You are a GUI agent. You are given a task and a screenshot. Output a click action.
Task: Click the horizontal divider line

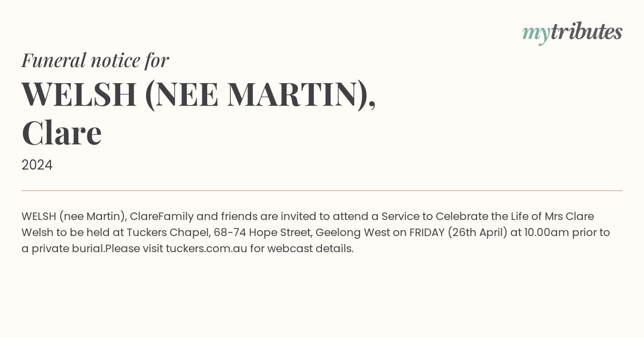tap(322, 190)
